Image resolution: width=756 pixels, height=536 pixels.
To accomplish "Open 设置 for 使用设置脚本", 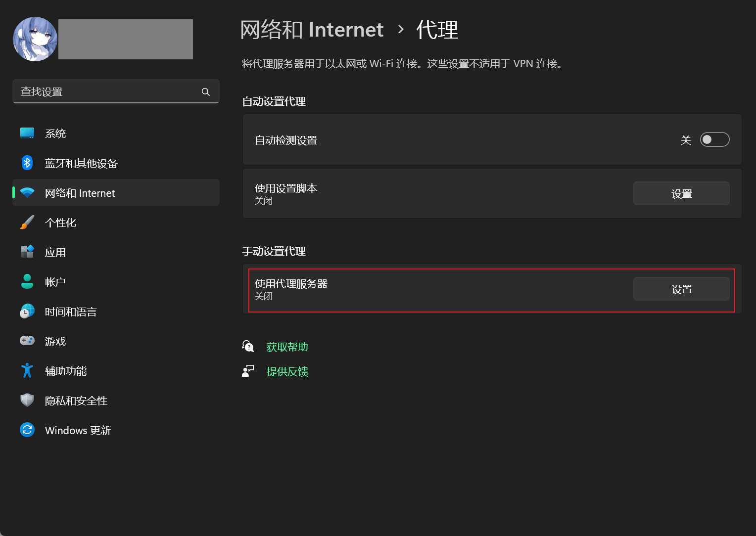I will [681, 194].
